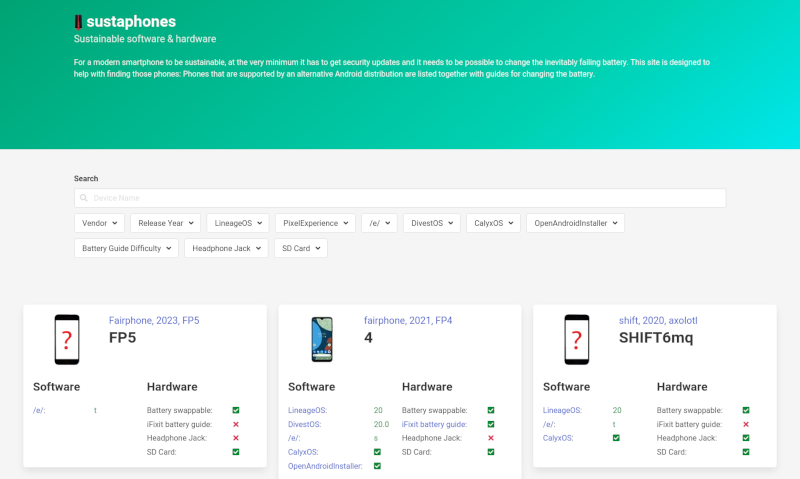This screenshot has width=800, height=479.
Task: Open the Release Year filter dropdown
Action: (x=165, y=223)
